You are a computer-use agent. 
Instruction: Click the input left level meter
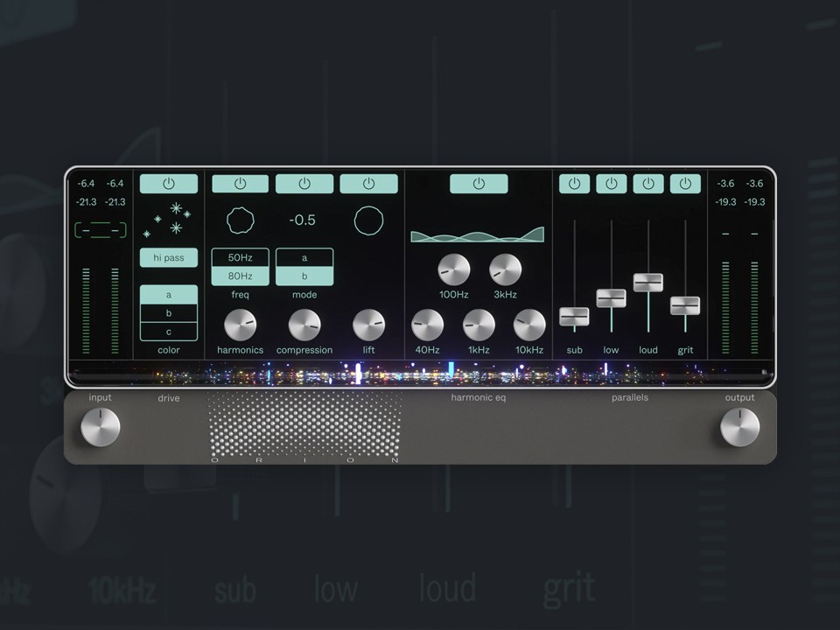click(x=86, y=311)
